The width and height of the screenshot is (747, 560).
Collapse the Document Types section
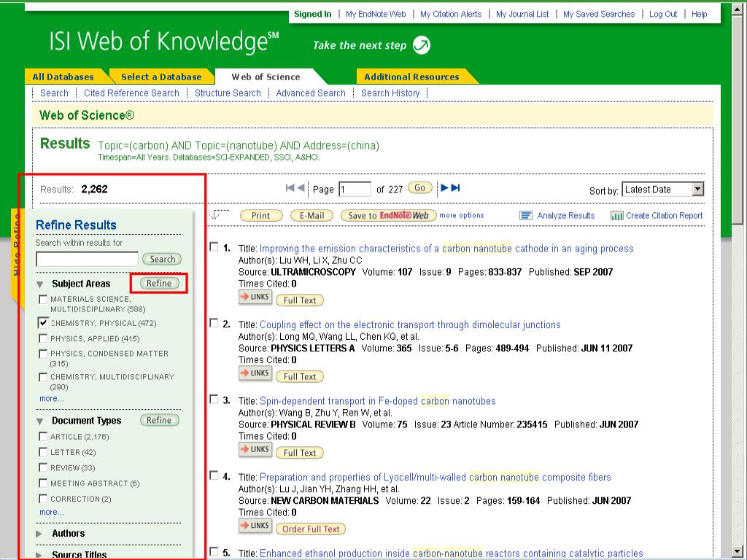point(40,421)
